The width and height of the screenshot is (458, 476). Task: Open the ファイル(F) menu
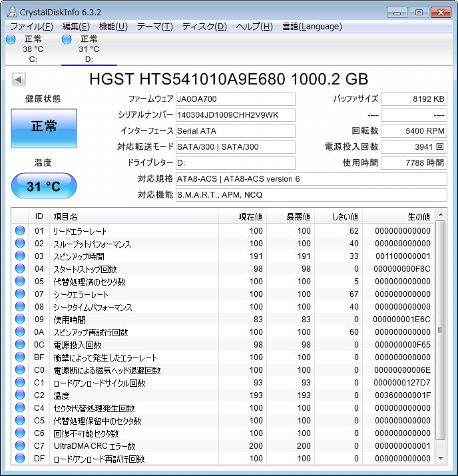click(x=31, y=27)
